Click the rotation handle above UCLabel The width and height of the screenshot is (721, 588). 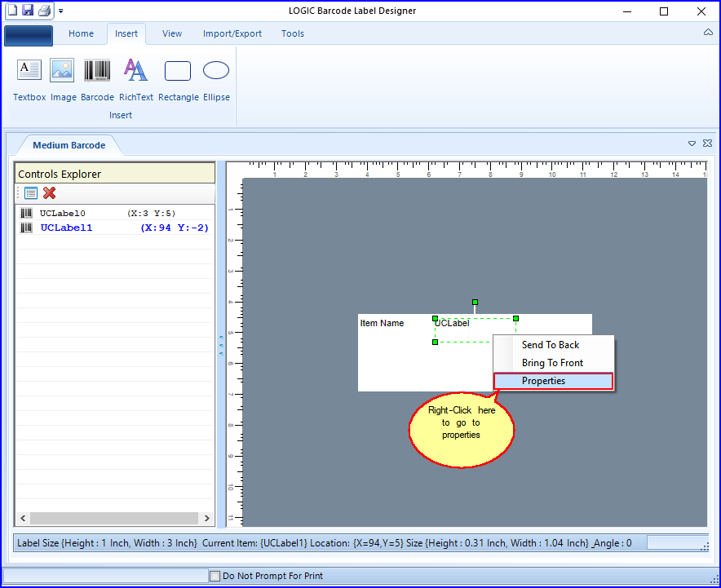pyautogui.click(x=475, y=302)
